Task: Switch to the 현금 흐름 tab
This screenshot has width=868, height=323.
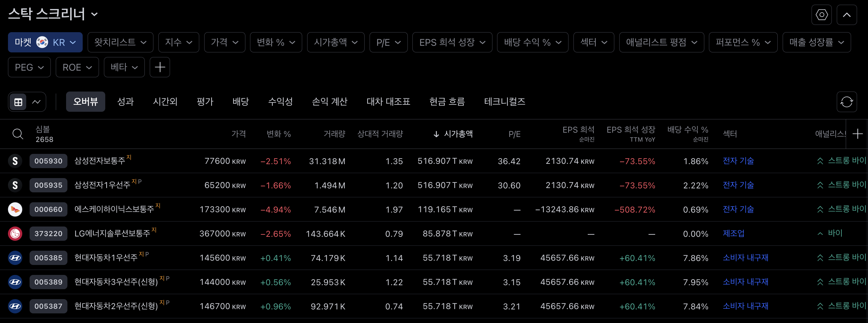Action: coord(447,101)
